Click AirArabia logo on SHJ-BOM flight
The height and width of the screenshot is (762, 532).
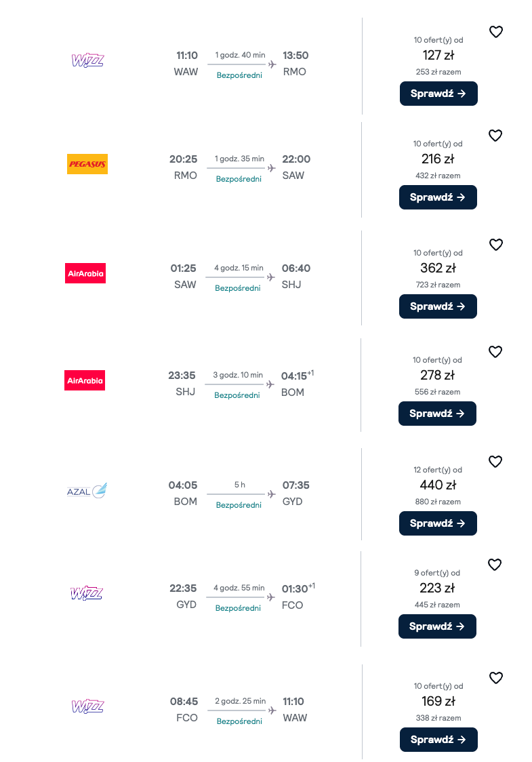click(85, 380)
